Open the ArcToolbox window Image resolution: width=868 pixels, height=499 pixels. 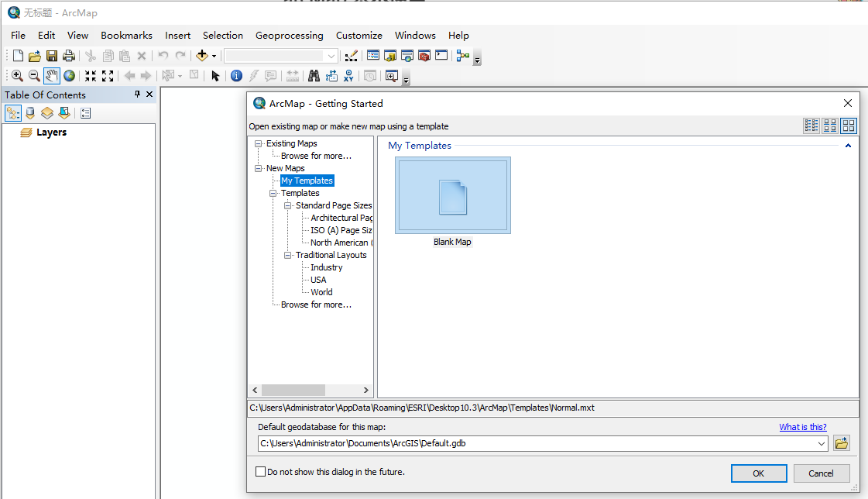424,56
